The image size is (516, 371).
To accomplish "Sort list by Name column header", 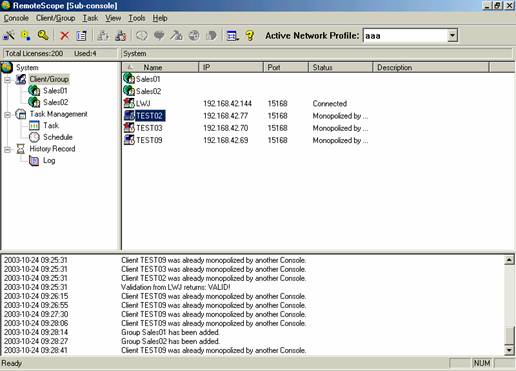I will click(x=161, y=67).
